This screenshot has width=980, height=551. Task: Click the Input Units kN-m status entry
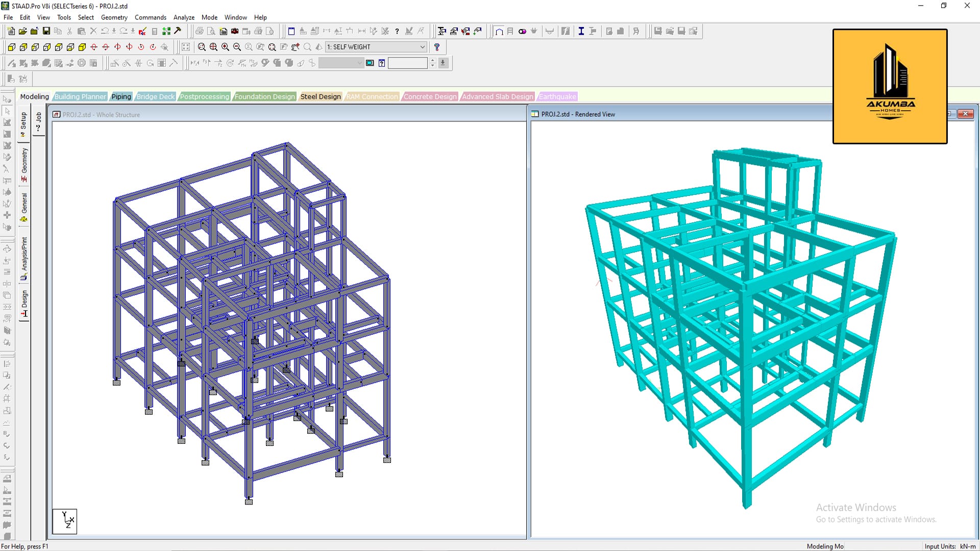click(950, 546)
